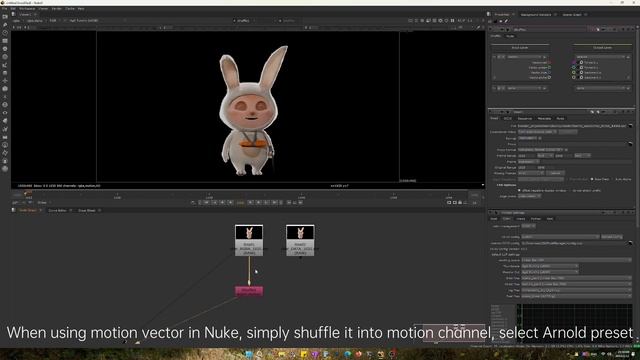Select the Shuffle1 node in node graph
The width and height of the screenshot is (640, 360).
(x=249, y=291)
